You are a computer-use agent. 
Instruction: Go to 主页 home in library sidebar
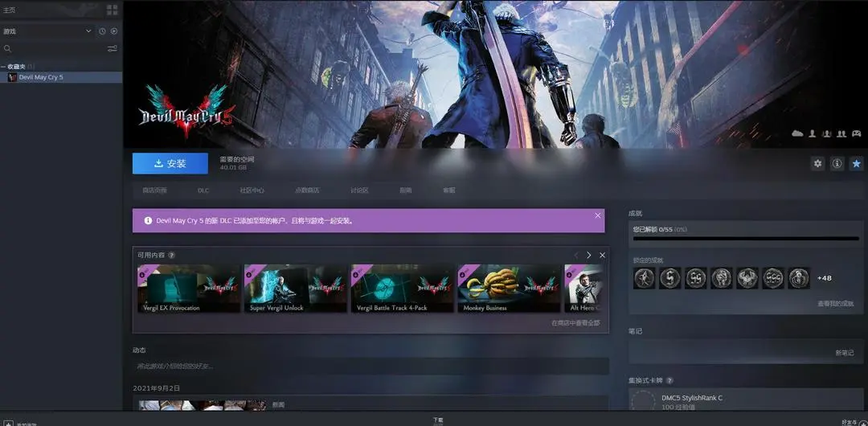coord(10,10)
